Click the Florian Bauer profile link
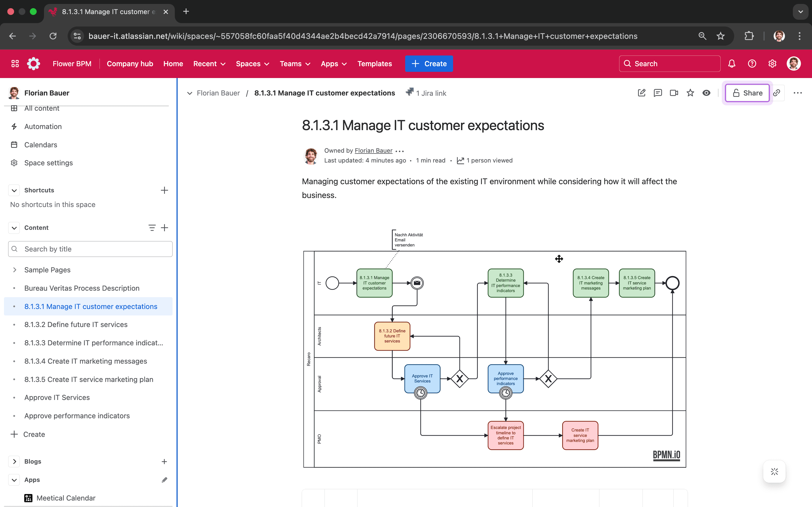 [x=374, y=151]
